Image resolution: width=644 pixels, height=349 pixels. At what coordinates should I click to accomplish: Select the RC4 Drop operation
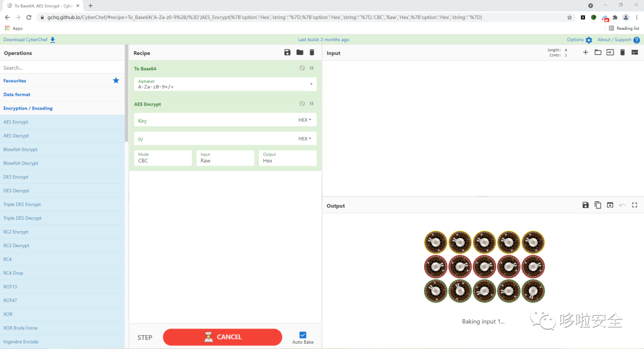63,273
